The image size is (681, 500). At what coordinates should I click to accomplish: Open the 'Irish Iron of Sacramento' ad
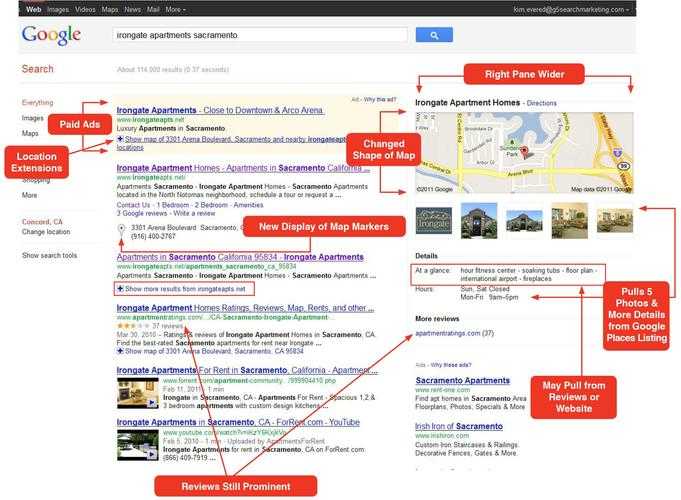coord(459,427)
